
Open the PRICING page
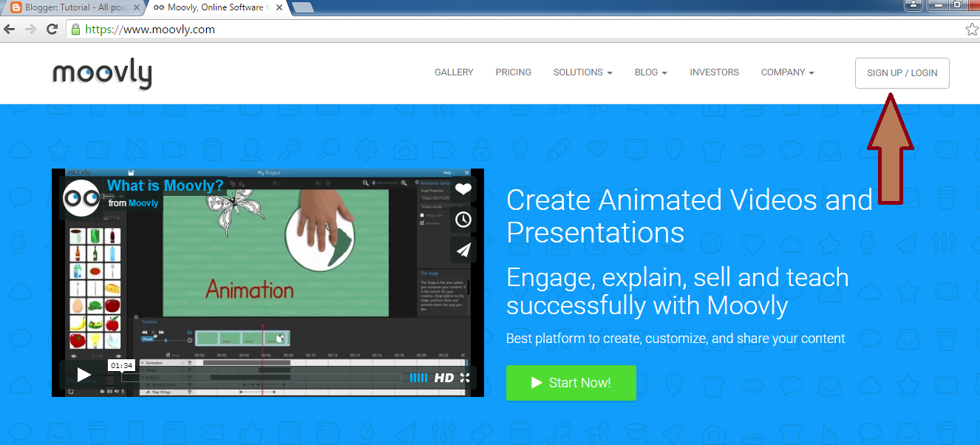coord(514,72)
